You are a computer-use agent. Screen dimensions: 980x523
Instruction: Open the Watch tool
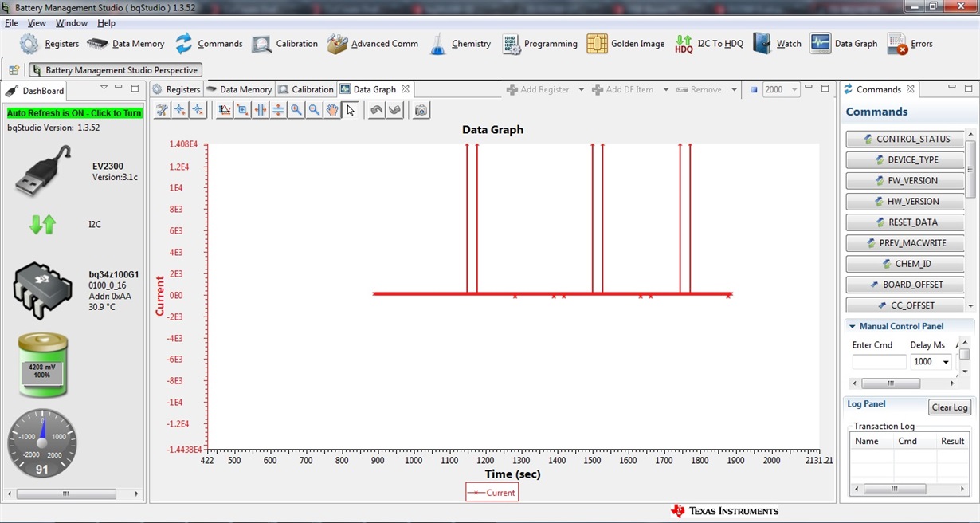777,44
